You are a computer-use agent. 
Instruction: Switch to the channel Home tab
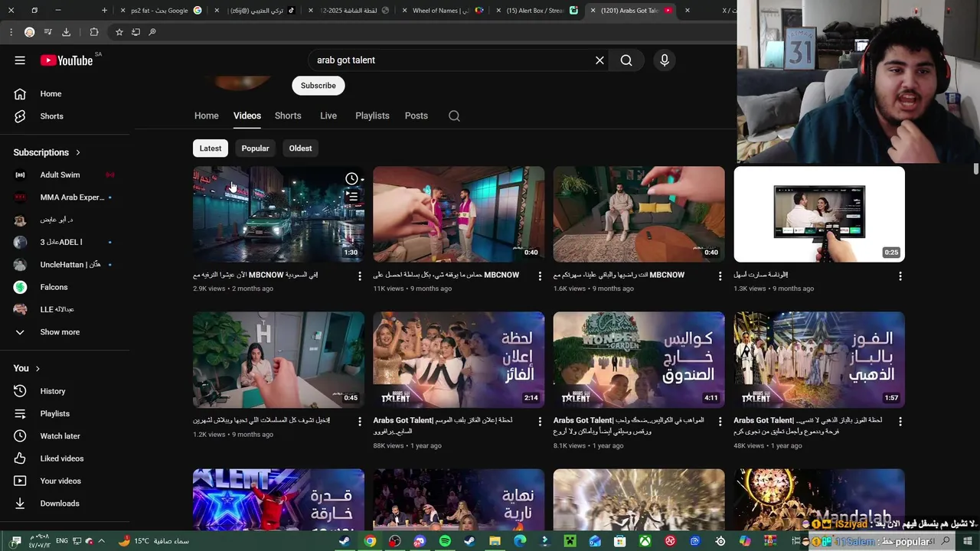pyautogui.click(x=206, y=116)
